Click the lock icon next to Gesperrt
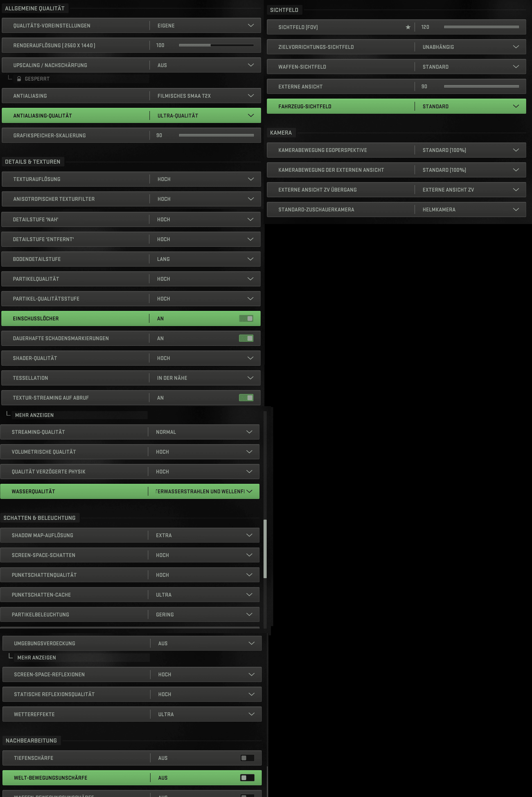532x797 pixels. pyautogui.click(x=19, y=79)
